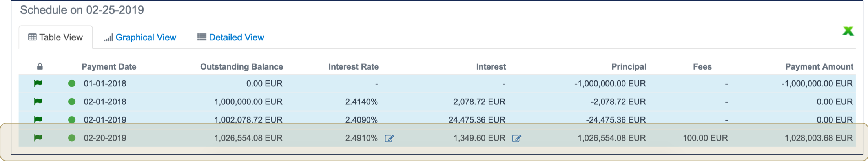Viewport: 868px width, 161px height.
Task: Click the lock column header icon
Action: tap(40, 67)
